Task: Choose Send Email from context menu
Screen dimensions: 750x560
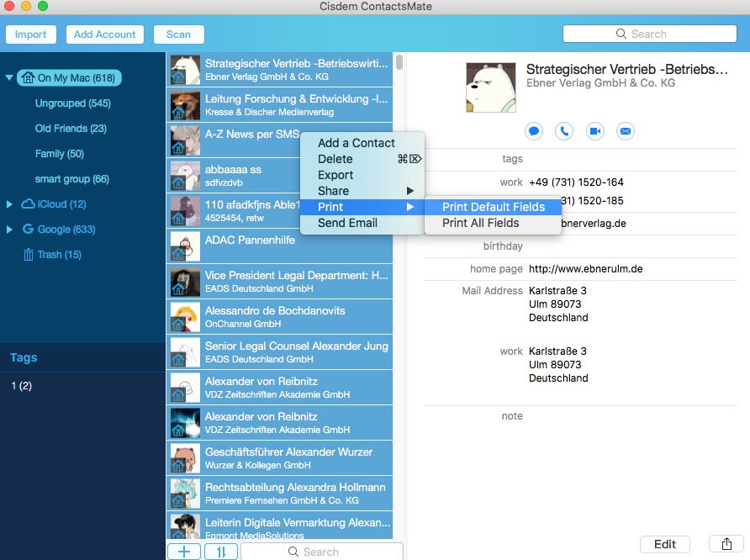Action: (x=362, y=223)
